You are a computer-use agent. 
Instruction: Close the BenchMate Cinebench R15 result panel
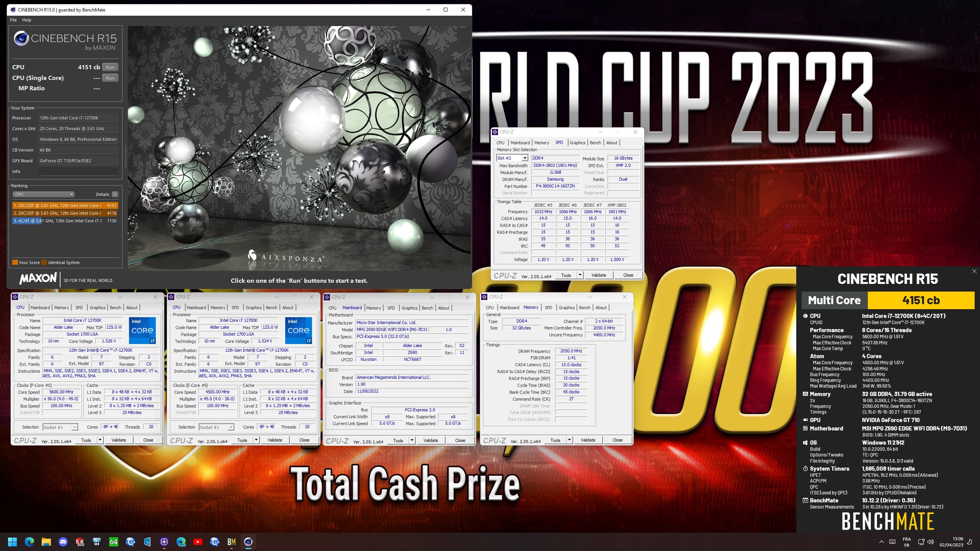[x=974, y=271]
